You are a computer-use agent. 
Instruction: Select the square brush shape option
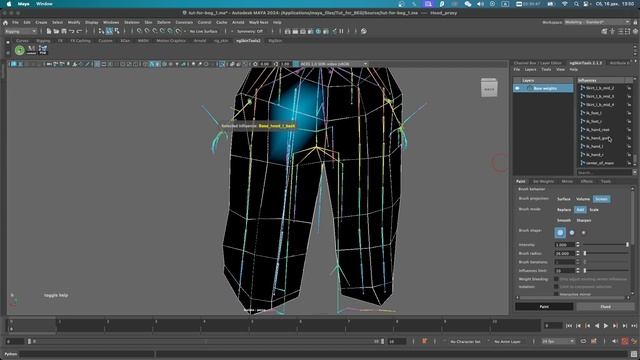(x=560, y=233)
